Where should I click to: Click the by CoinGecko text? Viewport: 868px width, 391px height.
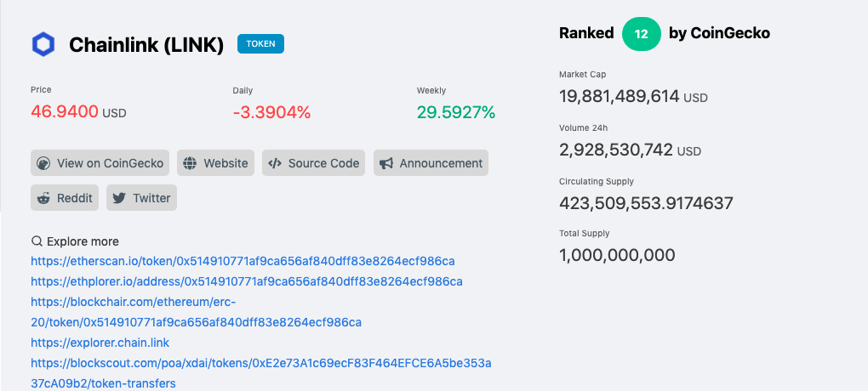(719, 33)
